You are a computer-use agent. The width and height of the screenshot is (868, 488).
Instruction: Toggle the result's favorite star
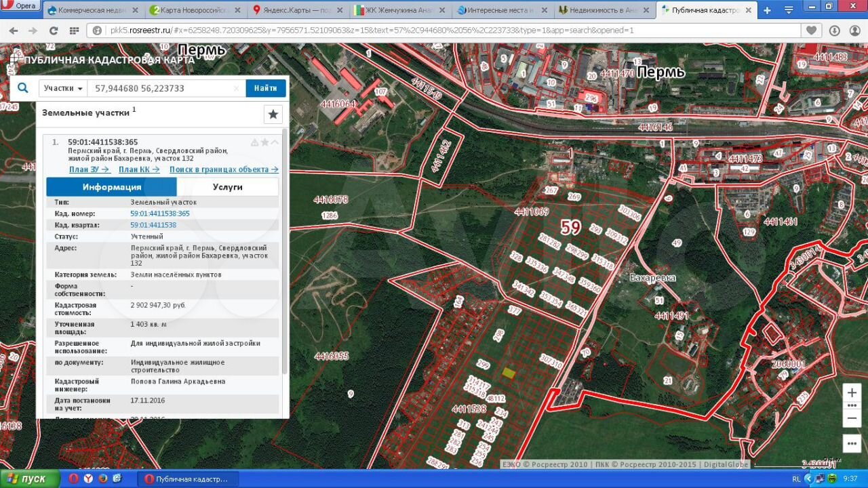(265, 142)
